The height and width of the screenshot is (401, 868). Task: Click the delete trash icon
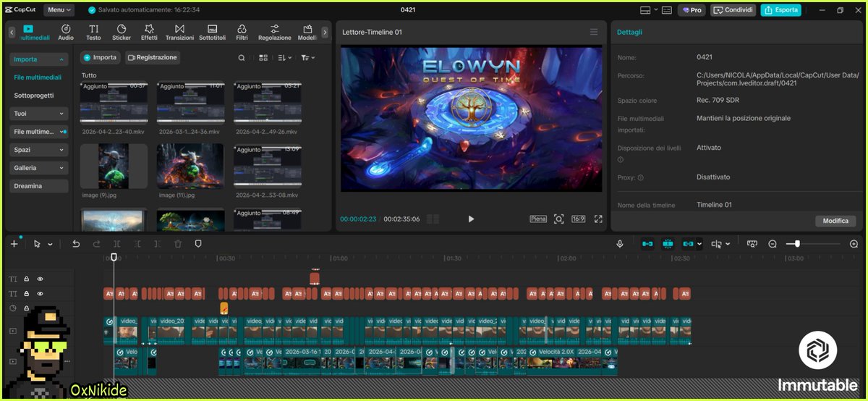pyautogui.click(x=178, y=244)
